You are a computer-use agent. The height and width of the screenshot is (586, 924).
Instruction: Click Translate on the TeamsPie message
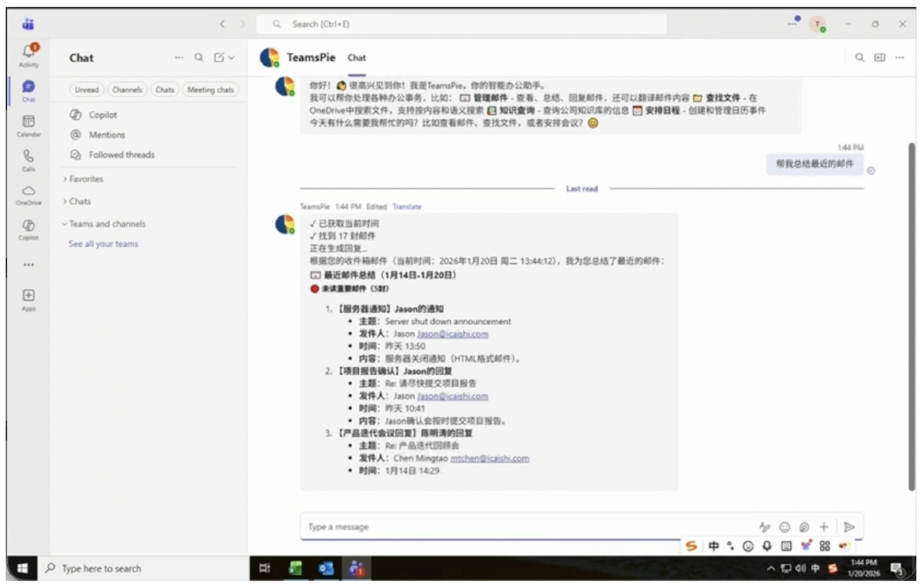point(407,206)
